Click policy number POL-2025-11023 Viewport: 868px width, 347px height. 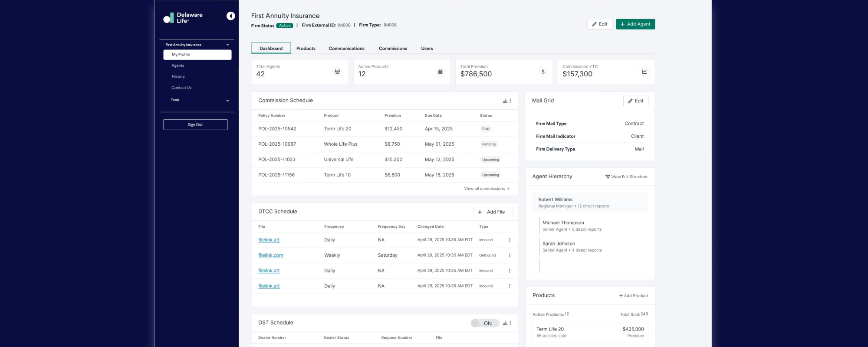pos(277,160)
